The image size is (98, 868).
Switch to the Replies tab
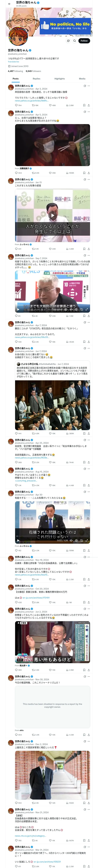36,79
